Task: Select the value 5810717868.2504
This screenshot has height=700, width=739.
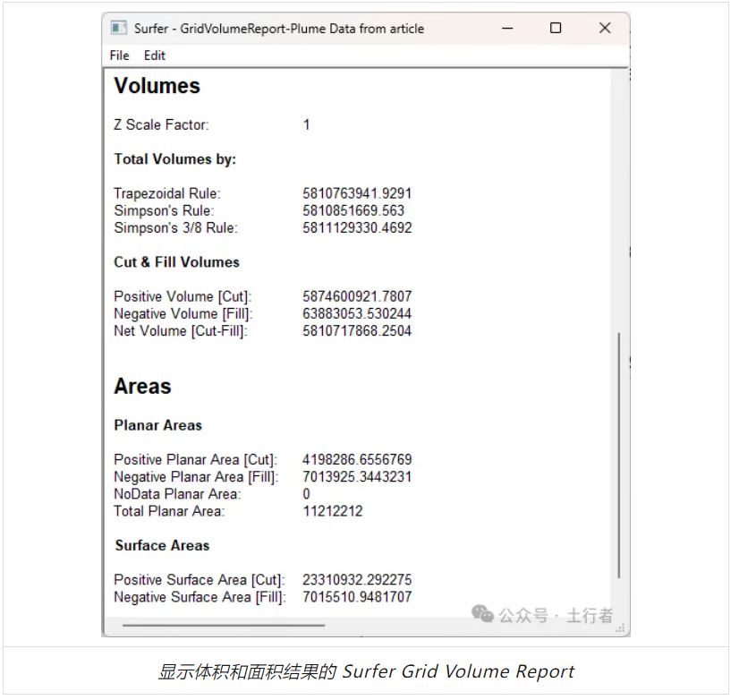Action: point(357,331)
